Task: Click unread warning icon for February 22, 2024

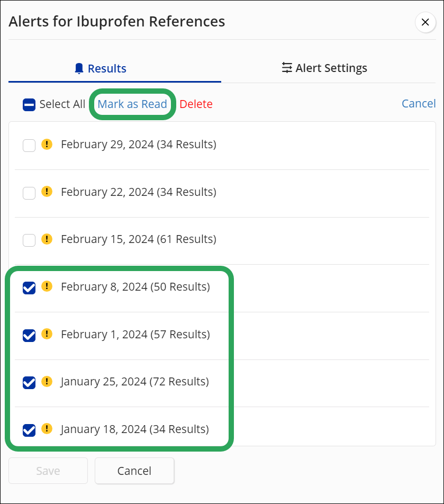Action: 47,192
